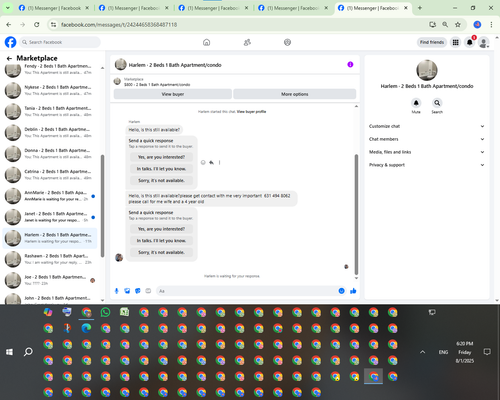Click the More options button
This screenshot has height=400, width=500.
[295, 94]
